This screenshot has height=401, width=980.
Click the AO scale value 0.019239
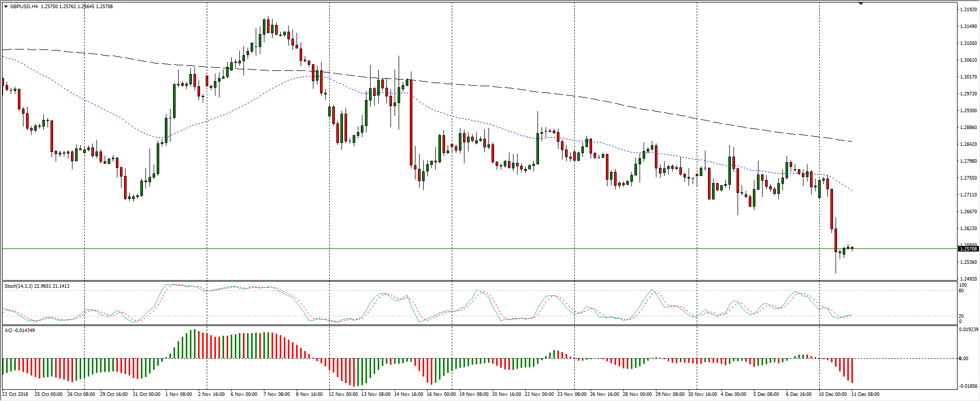[968, 330]
